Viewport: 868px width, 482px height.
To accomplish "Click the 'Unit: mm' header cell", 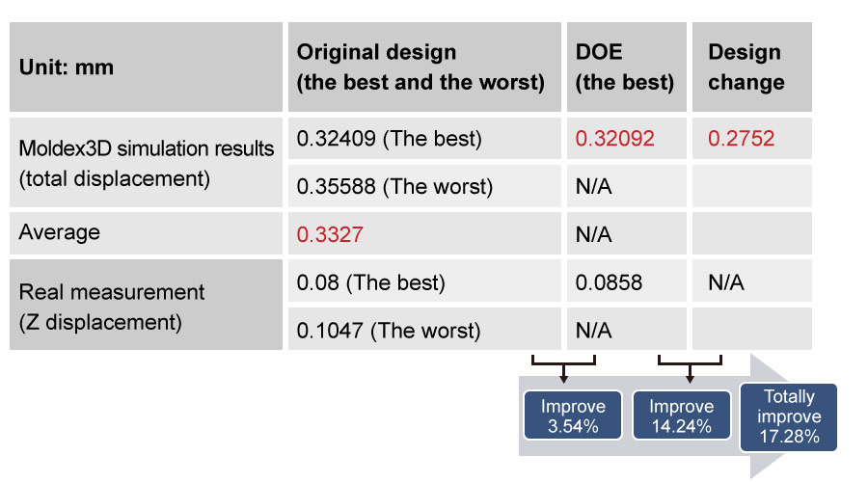I will (x=147, y=67).
